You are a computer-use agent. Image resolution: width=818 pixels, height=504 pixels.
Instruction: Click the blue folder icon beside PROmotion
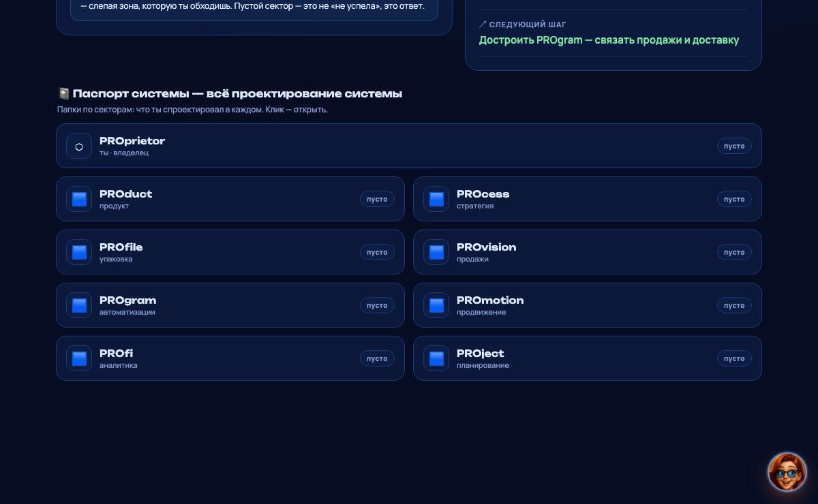pyautogui.click(x=436, y=305)
